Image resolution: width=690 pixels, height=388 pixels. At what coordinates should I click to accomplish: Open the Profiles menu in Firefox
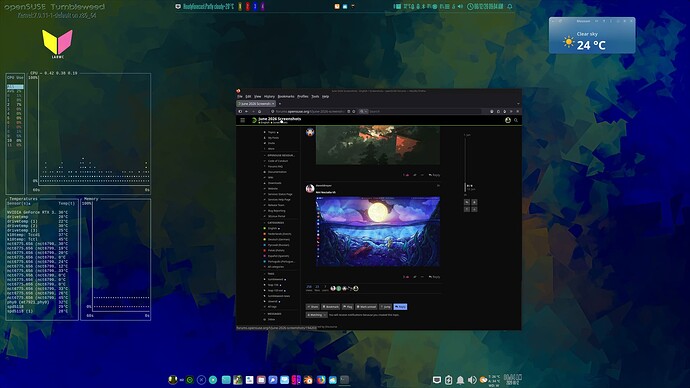[303, 96]
